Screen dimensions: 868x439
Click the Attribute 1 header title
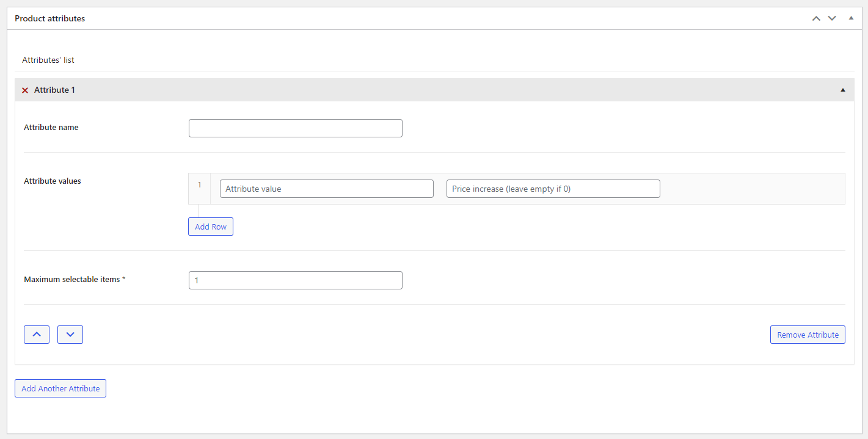(x=55, y=90)
